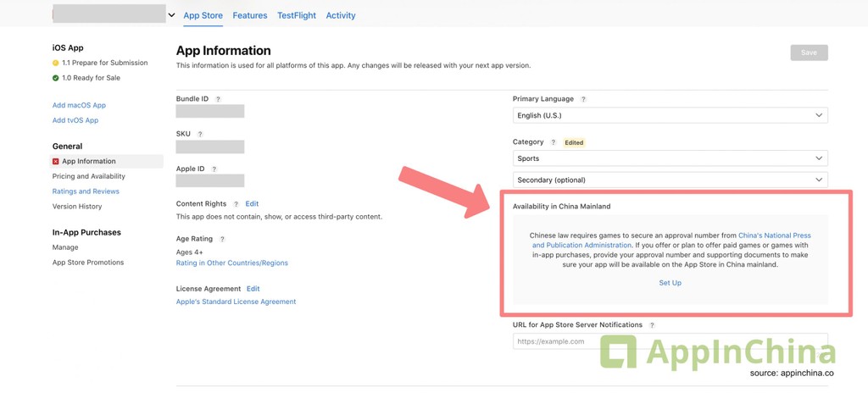Viewport: 868px width, 393px height.
Task: Click the help icon beside Primary Language
Action: (583, 99)
